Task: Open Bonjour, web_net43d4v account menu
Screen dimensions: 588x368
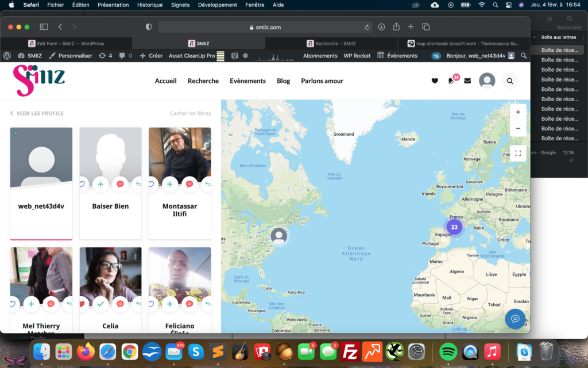Action: click(x=481, y=56)
